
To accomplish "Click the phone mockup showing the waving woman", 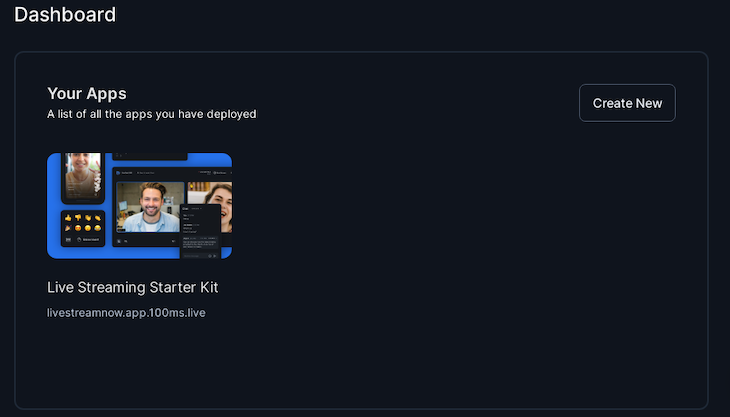I will click(x=83, y=177).
